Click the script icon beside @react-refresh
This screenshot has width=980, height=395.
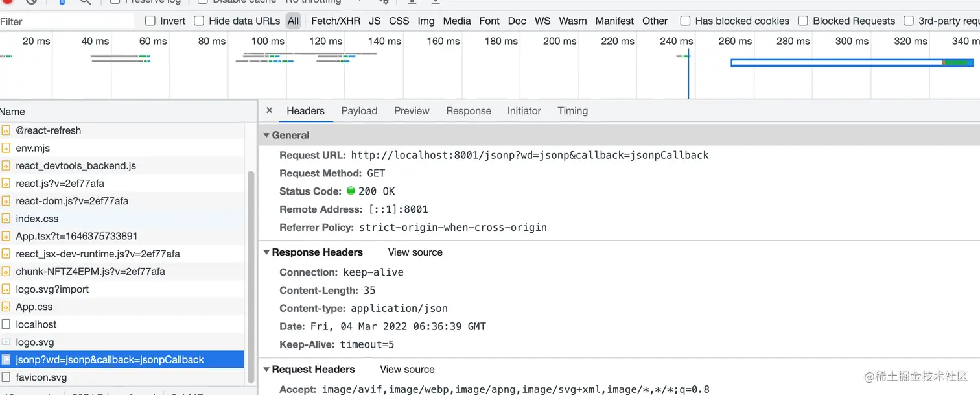pyautogui.click(x=6, y=130)
